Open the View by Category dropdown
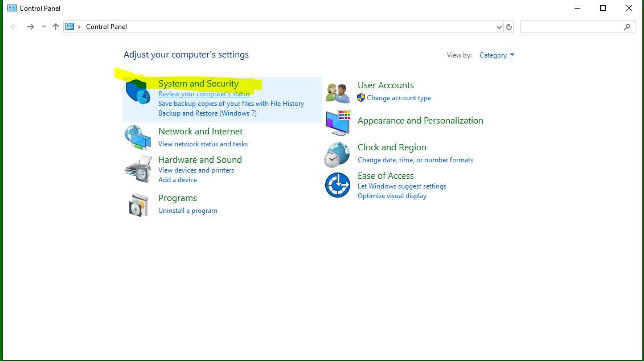The width and height of the screenshot is (644, 361). coord(497,55)
